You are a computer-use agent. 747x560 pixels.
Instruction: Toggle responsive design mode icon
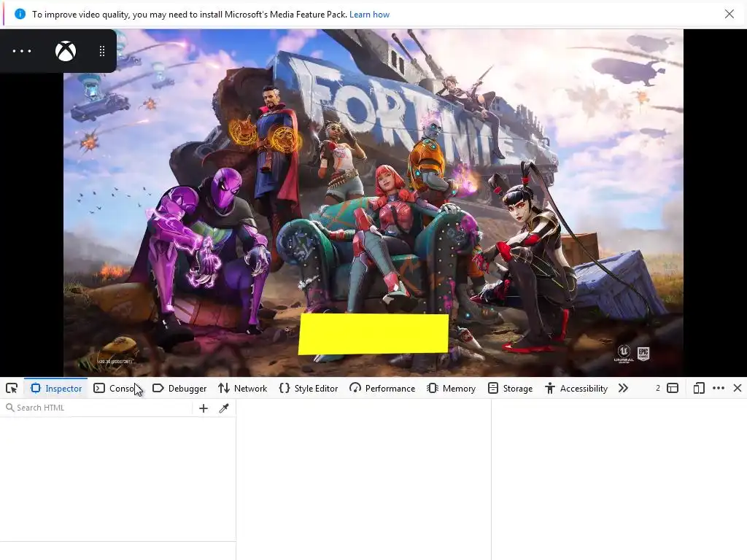(698, 388)
